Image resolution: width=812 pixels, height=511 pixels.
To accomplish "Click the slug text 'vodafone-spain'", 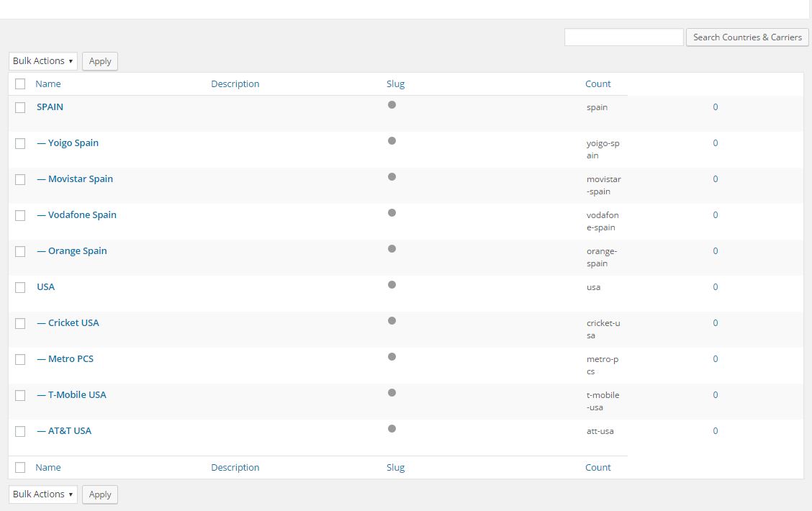I will pyautogui.click(x=603, y=222).
